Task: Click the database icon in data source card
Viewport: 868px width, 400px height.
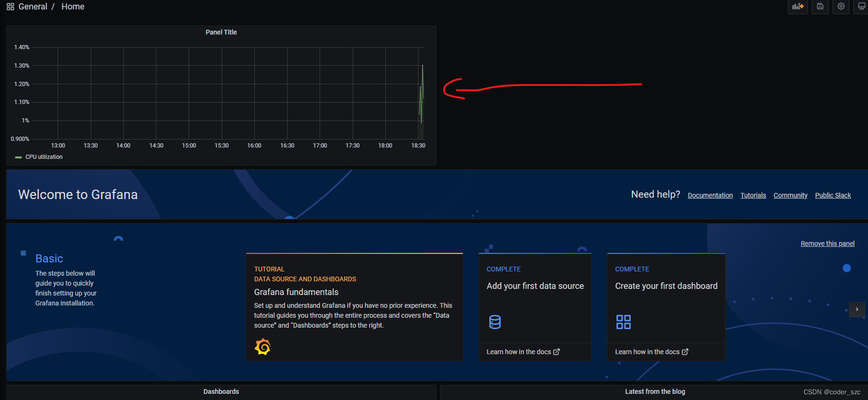Action: (x=495, y=322)
